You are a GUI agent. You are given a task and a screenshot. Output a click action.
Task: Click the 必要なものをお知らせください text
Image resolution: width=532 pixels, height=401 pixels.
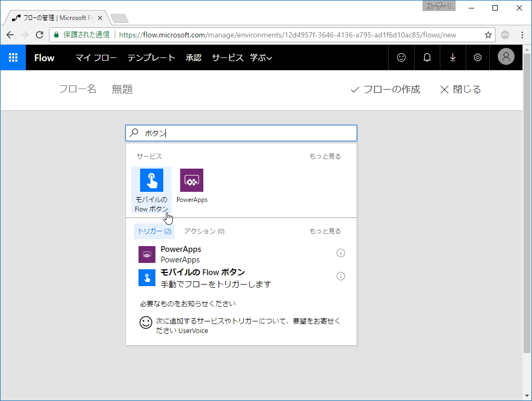coord(188,304)
